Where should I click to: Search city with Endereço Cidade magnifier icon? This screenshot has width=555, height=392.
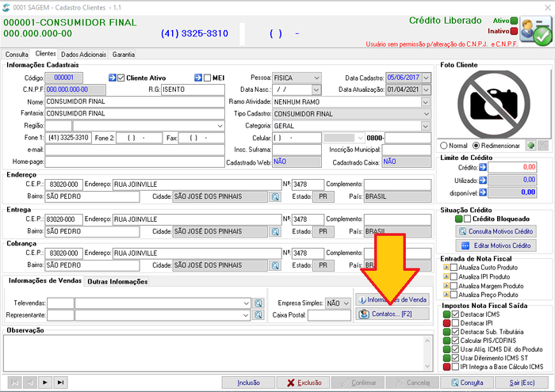click(275, 196)
